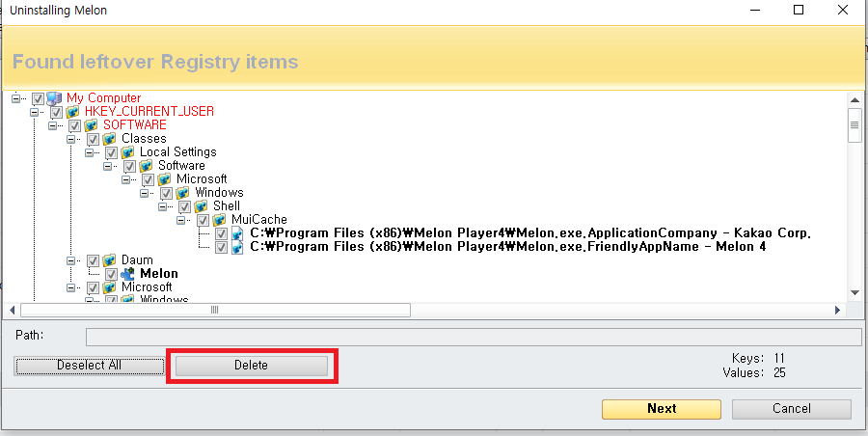This screenshot has height=436, width=868.
Task: Click the horizontal scrollbar right arrow
Action: tap(837, 311)
